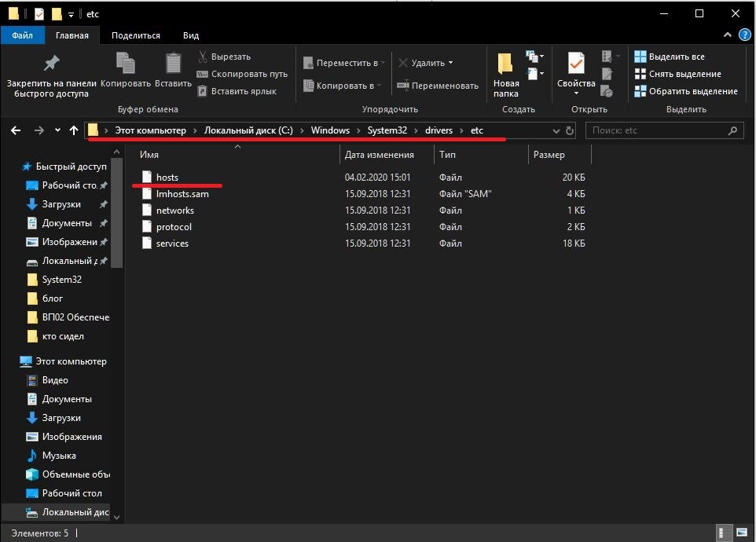Click Обратить выделение

pyautogui.click(x=686, y=91)
